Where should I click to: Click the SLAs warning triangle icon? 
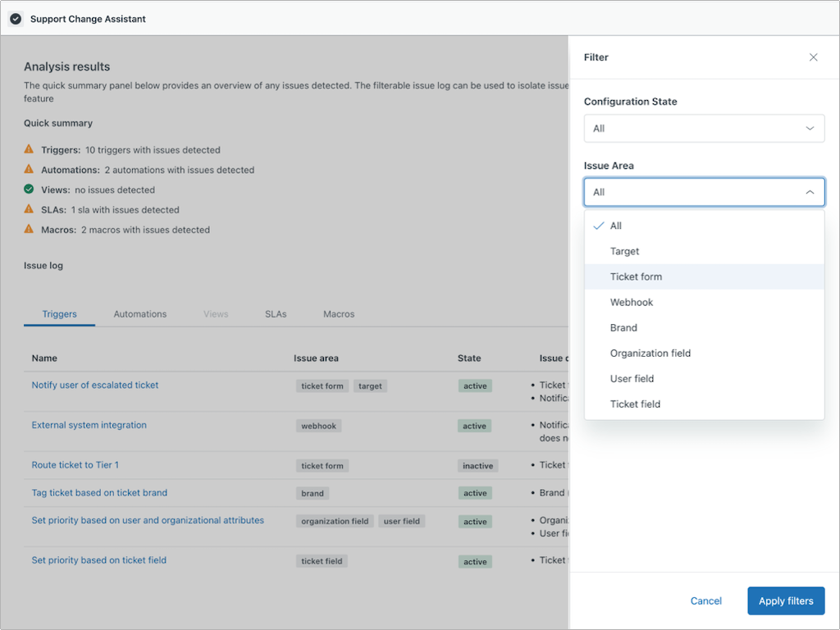coord(29,209)
